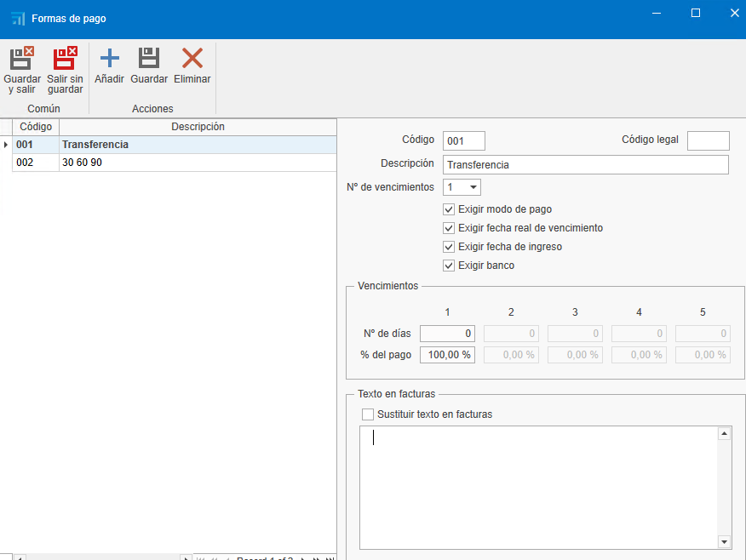746x560 pixels.
Task: Focus the Código legal field
Action: click(708, 141)
